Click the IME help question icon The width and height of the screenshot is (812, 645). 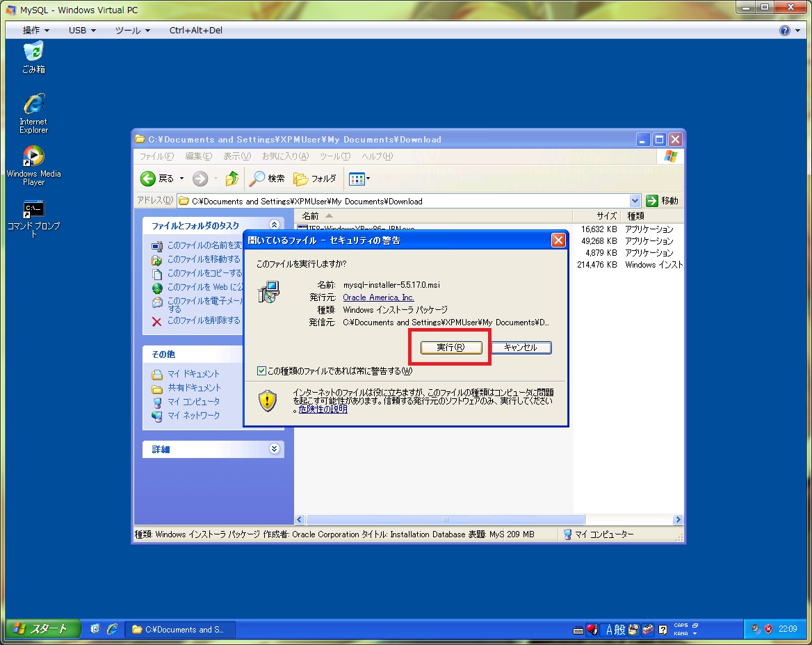pos(663,630)
